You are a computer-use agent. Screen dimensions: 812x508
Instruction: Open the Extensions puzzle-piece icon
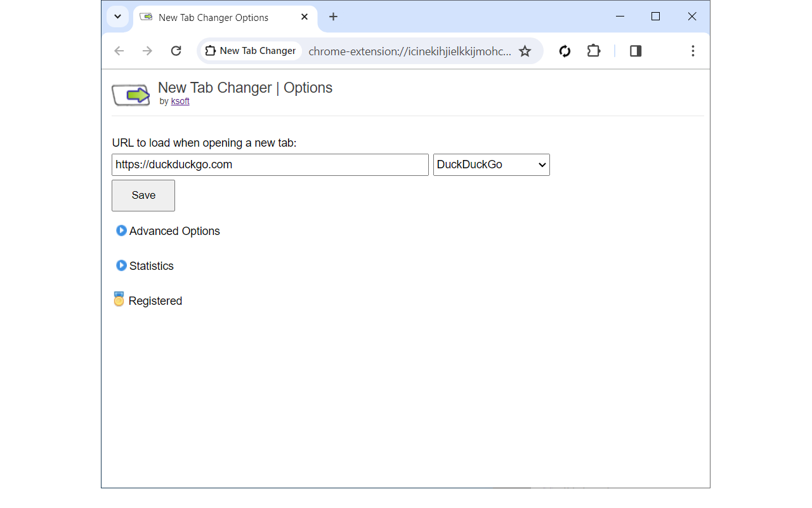tap(593, 51)
